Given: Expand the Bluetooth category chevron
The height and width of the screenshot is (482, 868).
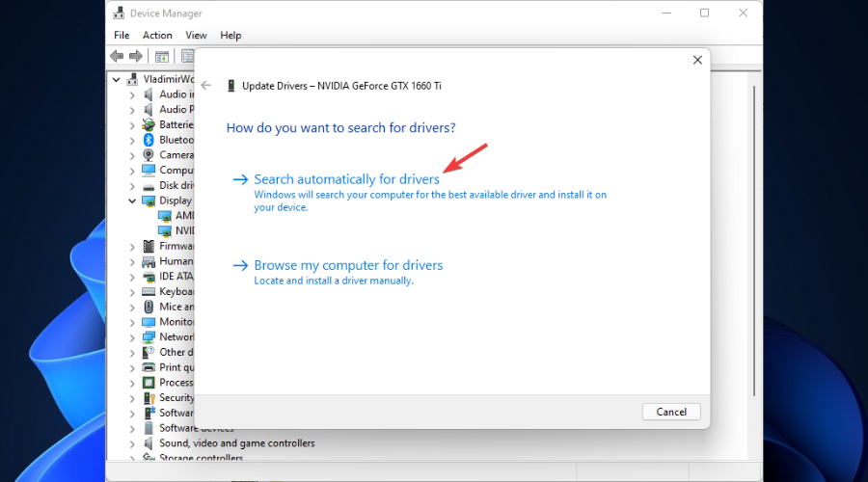Looking at the screenshot, I should click(x=132, y=141).
